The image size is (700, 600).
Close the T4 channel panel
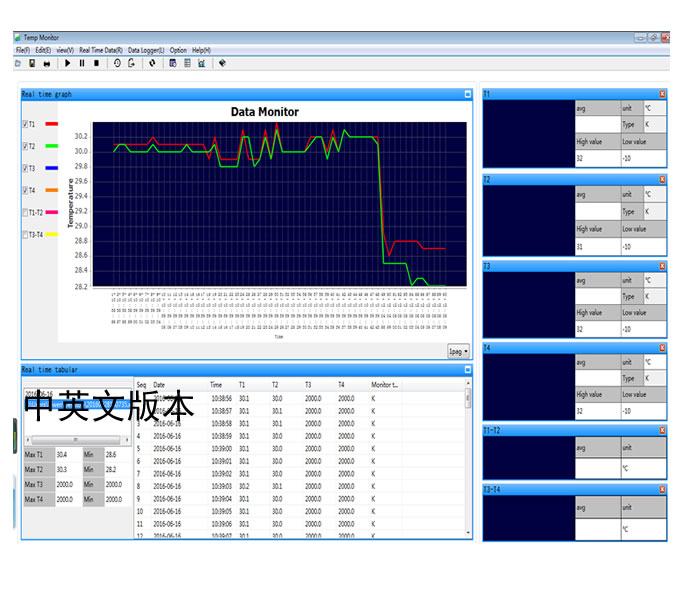coord(662,348)
